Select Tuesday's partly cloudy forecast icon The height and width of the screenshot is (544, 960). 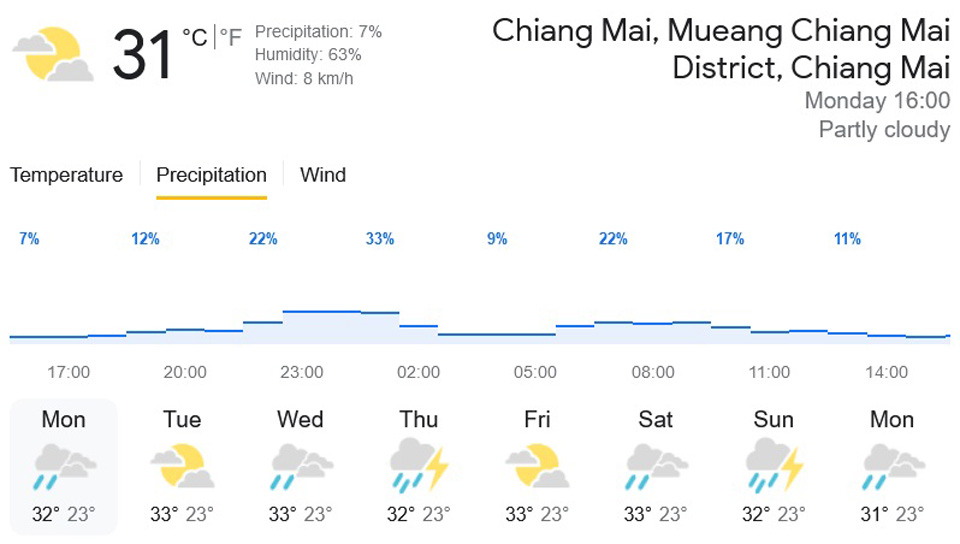pos(182,467)
